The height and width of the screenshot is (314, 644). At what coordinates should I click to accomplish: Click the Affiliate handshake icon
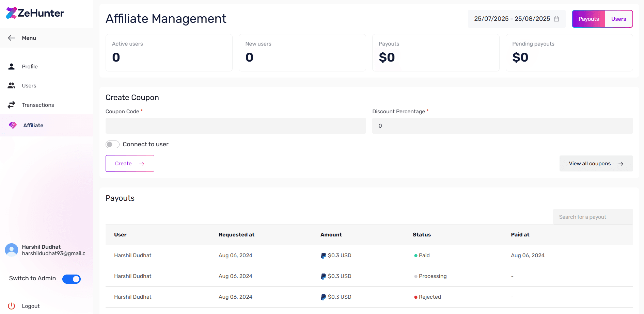[13, 126]
